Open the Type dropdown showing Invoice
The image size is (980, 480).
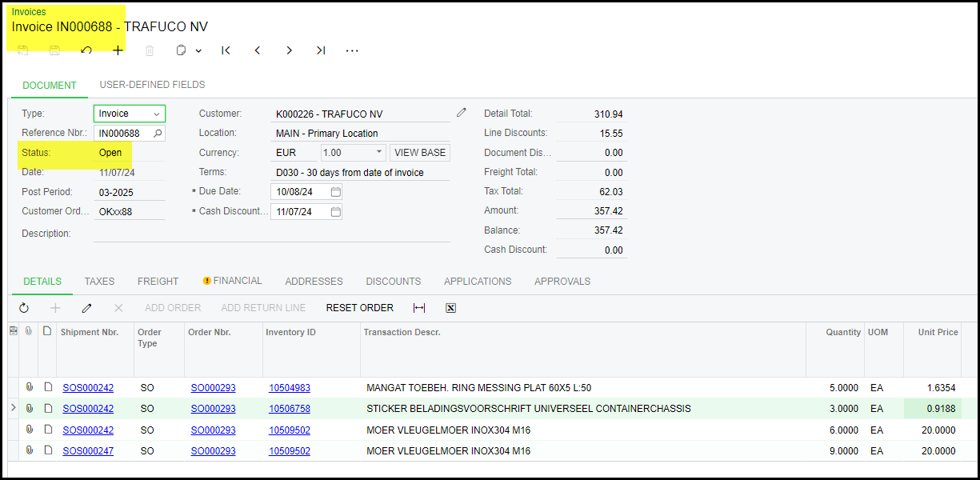click(x=156, y=114)
